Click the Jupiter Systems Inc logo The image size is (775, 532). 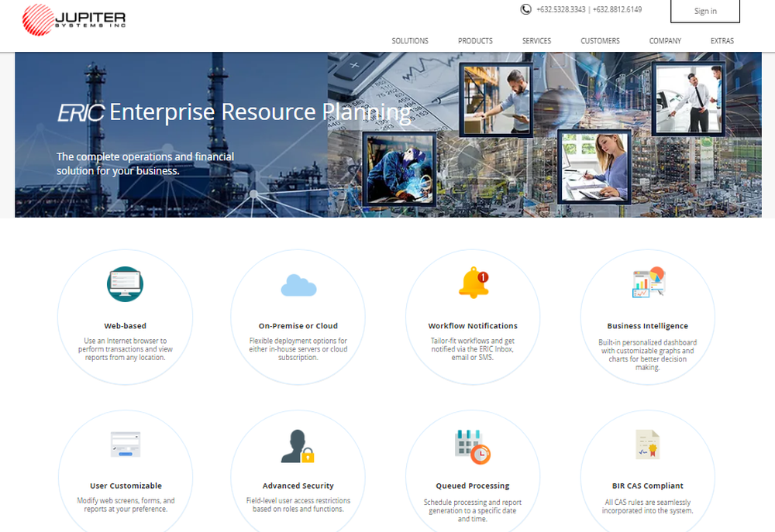point(74,20)
